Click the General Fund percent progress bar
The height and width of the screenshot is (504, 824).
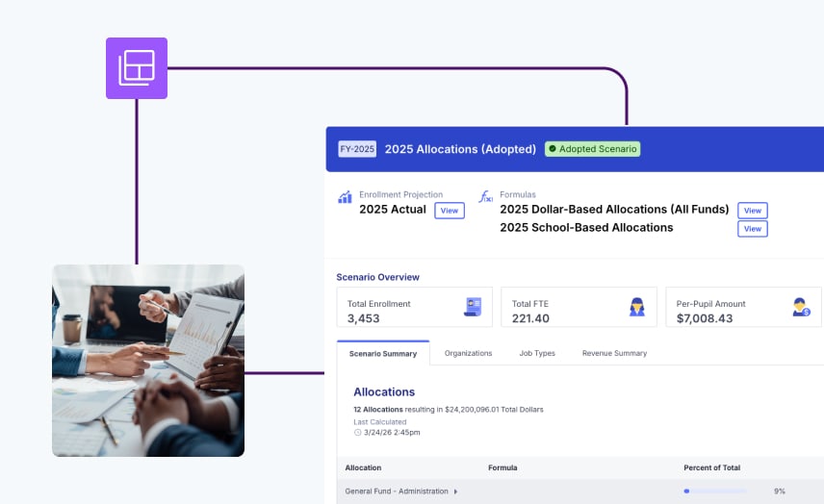coord(715,491)
